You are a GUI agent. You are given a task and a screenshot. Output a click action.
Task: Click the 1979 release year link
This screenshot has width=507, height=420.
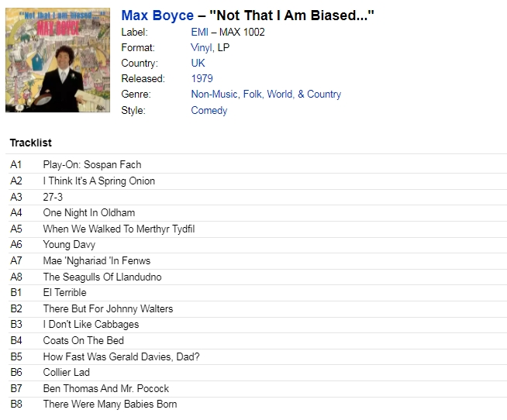coord(202,78)
